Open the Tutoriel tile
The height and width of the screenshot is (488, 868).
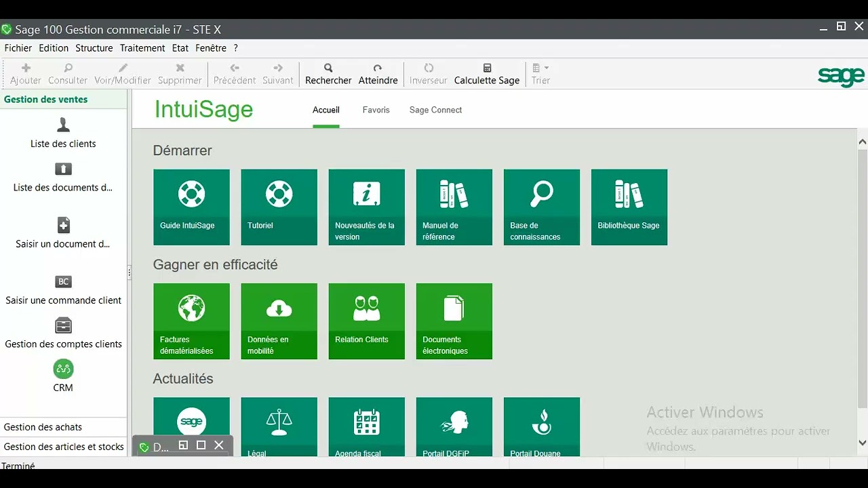click(x=279, y=207)
